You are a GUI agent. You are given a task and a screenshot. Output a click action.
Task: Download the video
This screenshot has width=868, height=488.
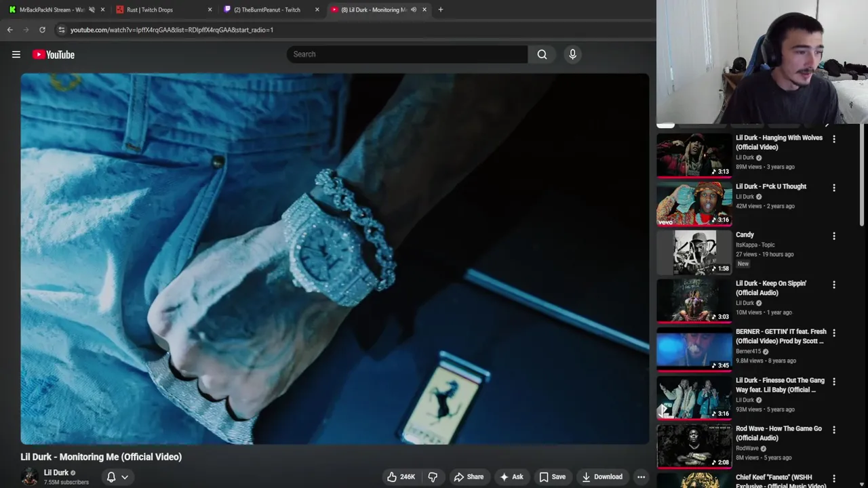tap(602, 476)
